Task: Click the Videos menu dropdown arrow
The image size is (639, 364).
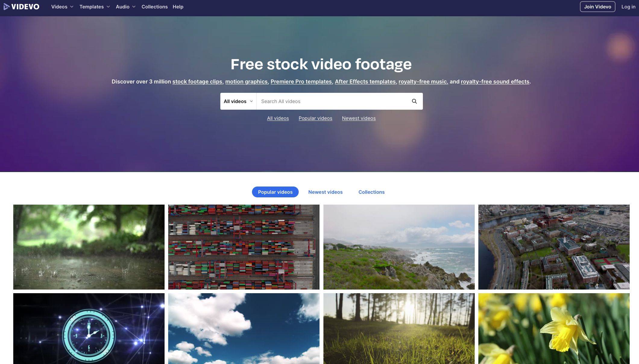Action: pos(71,7)
